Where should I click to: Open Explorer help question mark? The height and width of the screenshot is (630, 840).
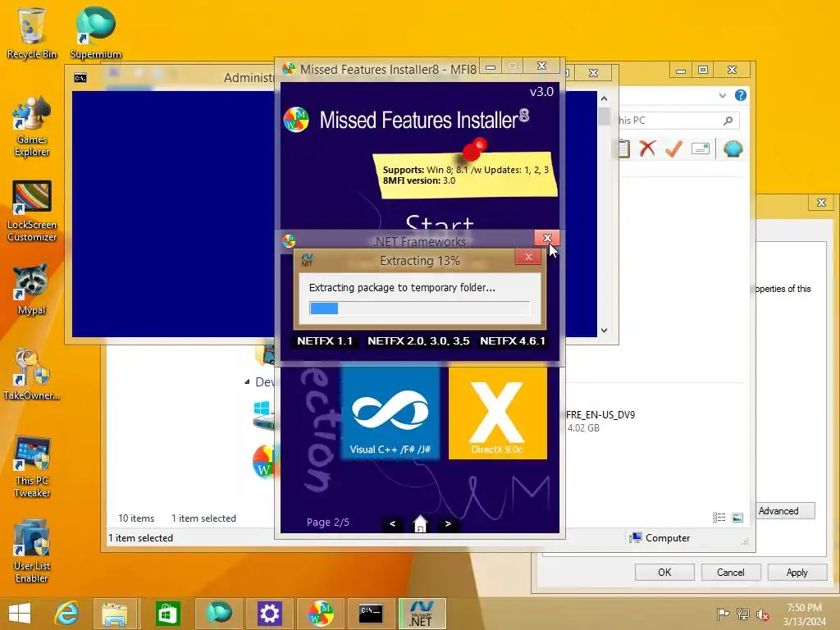coord(741,95)
